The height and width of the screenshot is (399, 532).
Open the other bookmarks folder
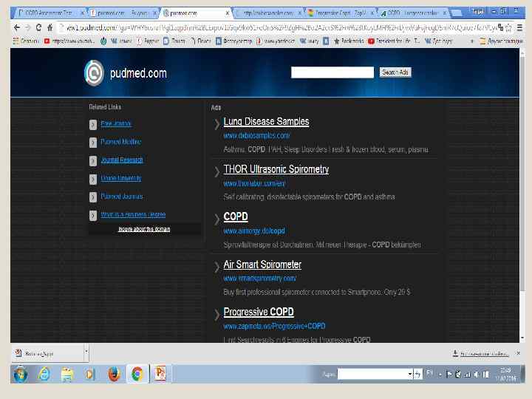pyautogui.click(x=501, y=41)
